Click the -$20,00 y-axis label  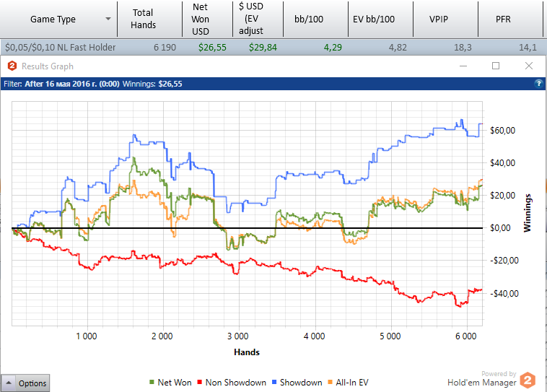click(504, 261)
